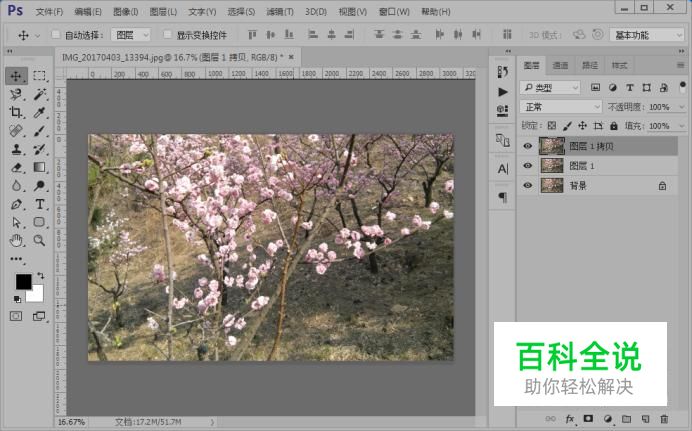This screenshot has width=692, height=431.
Task: Switch to the 通道 tab
Action: (x=560, y=66)
